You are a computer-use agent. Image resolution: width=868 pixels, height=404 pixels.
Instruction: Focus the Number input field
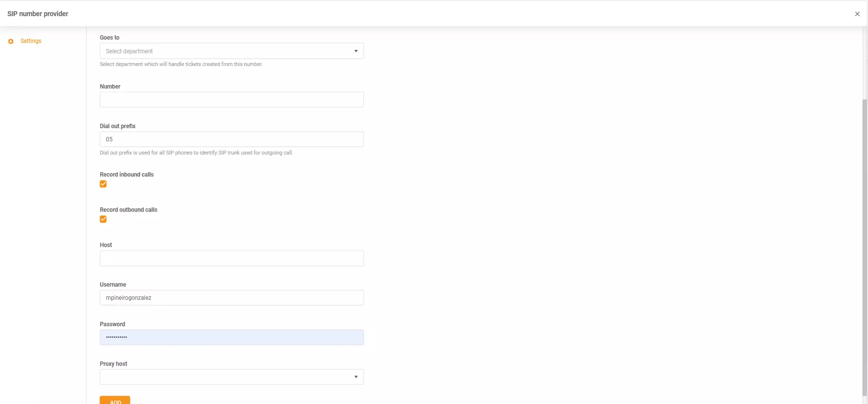click(231, 100)
